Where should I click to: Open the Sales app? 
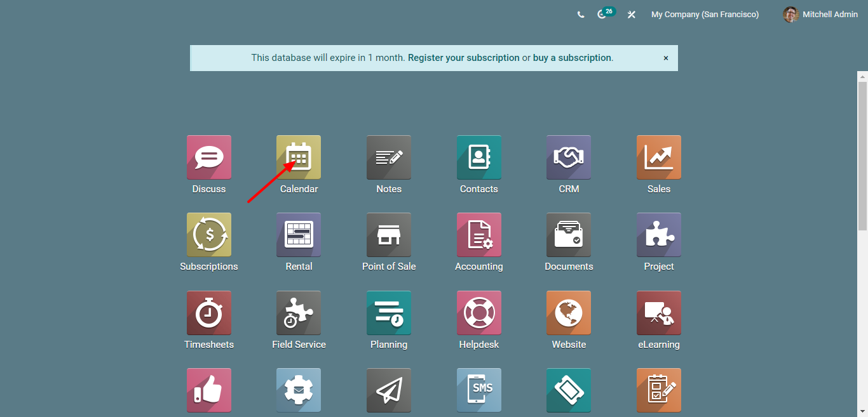click(658, 157)
